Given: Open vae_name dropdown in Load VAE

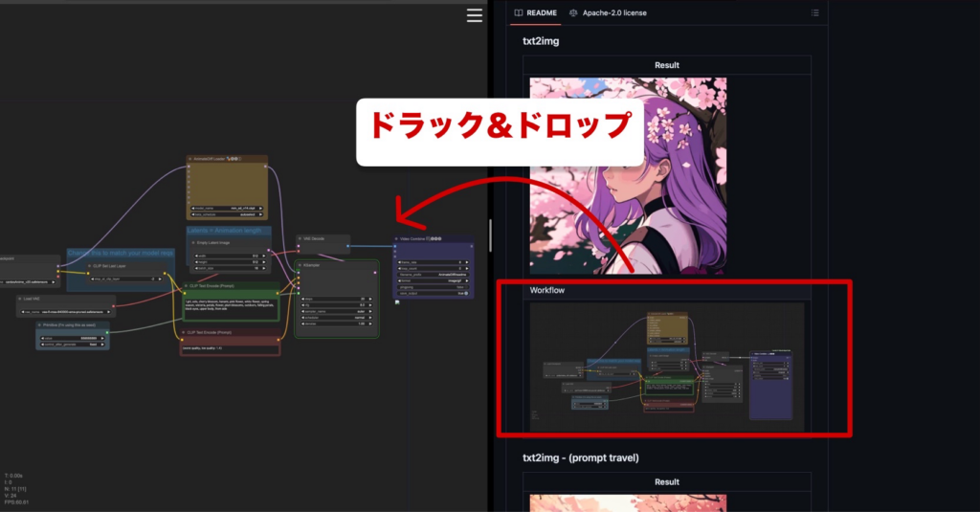Looking at the screenshot, I should [65, 311].
